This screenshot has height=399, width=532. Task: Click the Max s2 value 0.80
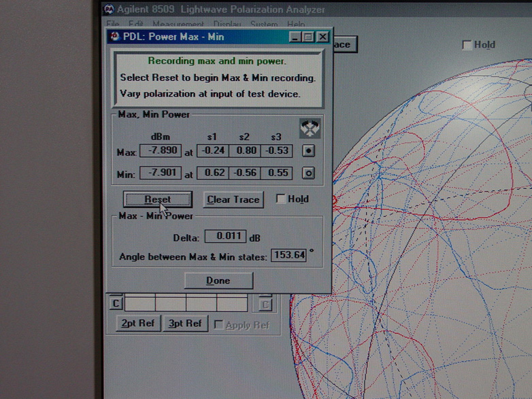(245, 151)
